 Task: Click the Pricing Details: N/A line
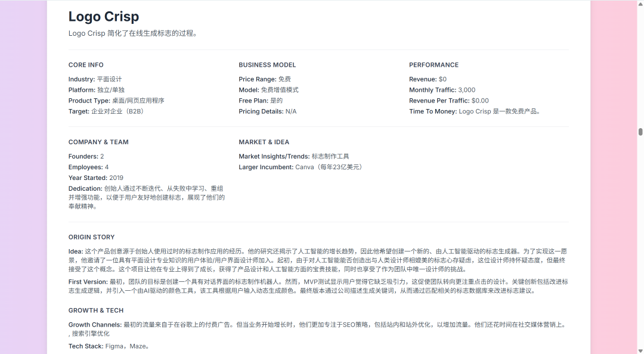(267, 111)
